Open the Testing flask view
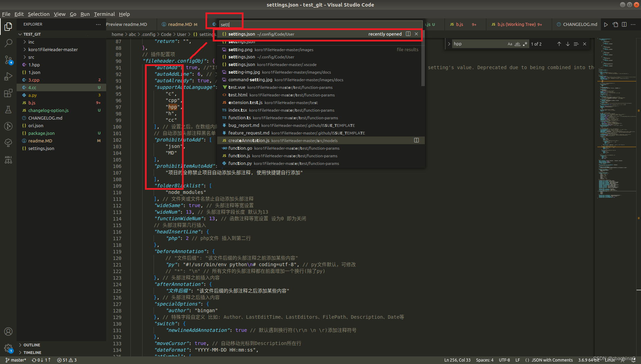 8,110
